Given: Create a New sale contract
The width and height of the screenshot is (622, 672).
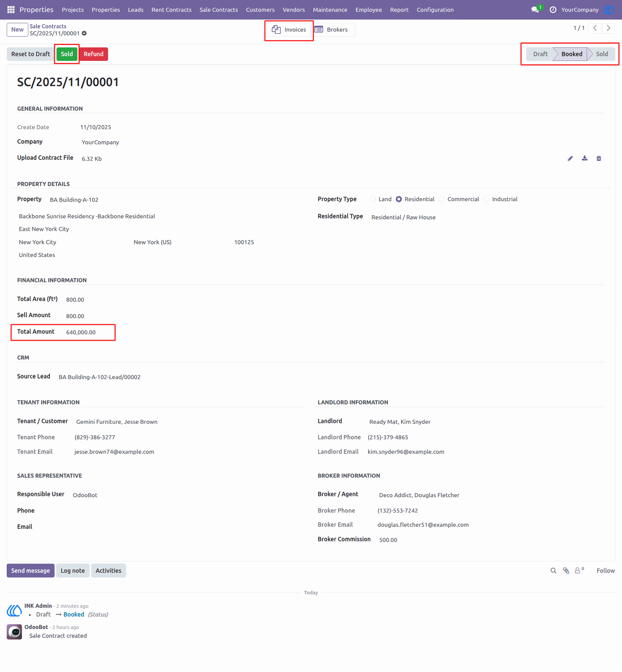Looking at the screenshot, I should point(17,29).
